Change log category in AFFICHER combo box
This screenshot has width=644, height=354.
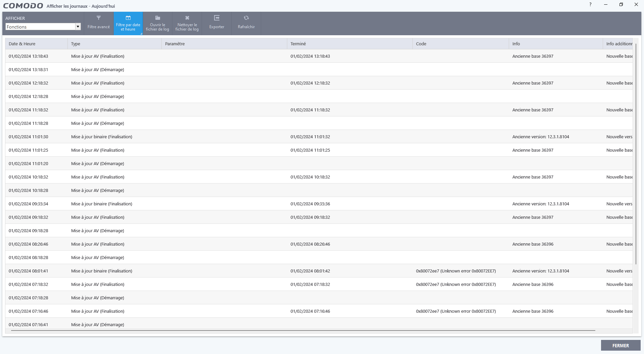[40, 27]
